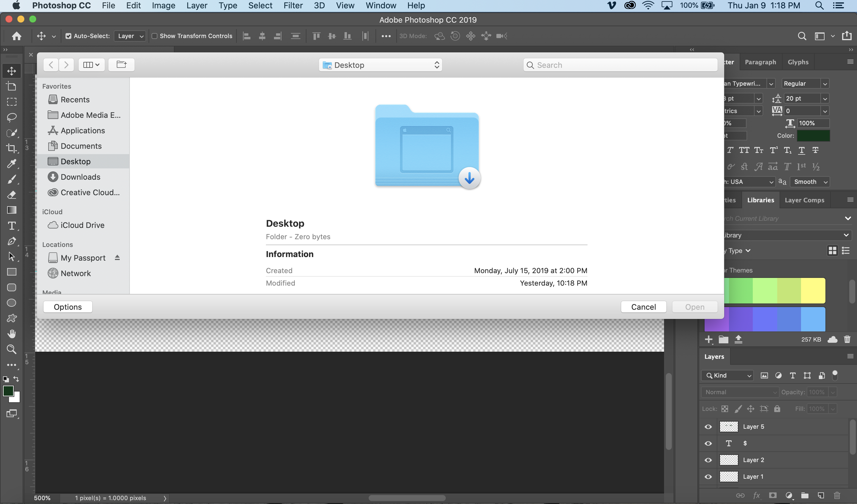The width and height of the screenshot is (857, 504).
Task: Select the Zoom tool in toolbar
Action: [12, 349]
